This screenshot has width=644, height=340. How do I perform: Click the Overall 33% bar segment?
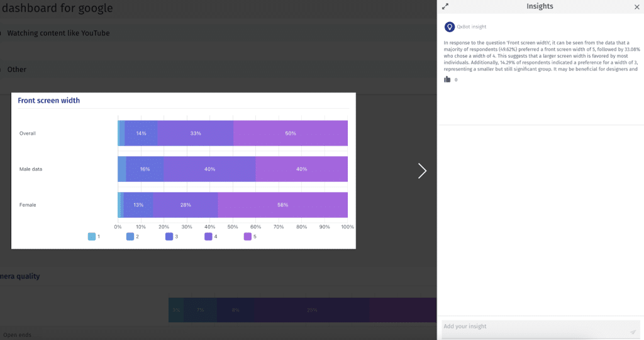click(x=196, y=133)
